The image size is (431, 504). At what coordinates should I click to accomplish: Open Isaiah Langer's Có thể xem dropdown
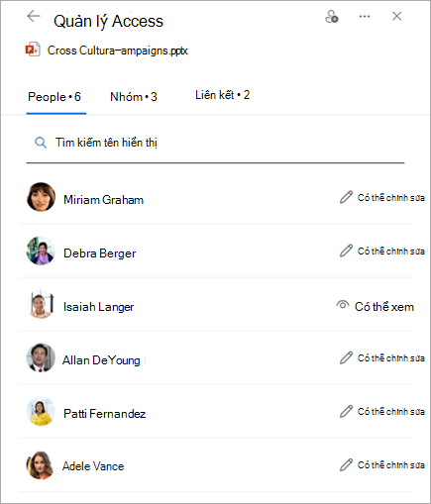(375, 306)
